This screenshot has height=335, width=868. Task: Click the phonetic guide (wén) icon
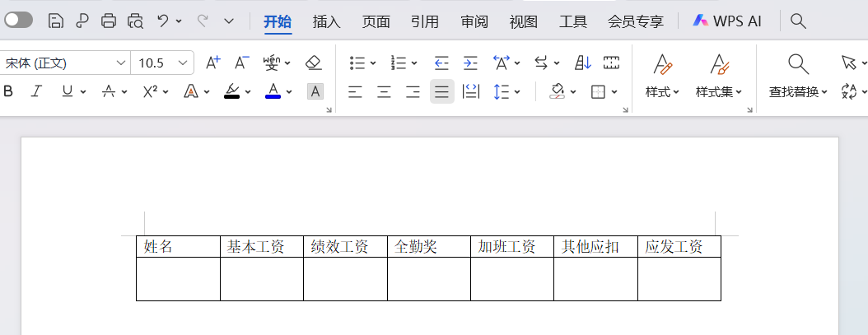coord(272,63)
